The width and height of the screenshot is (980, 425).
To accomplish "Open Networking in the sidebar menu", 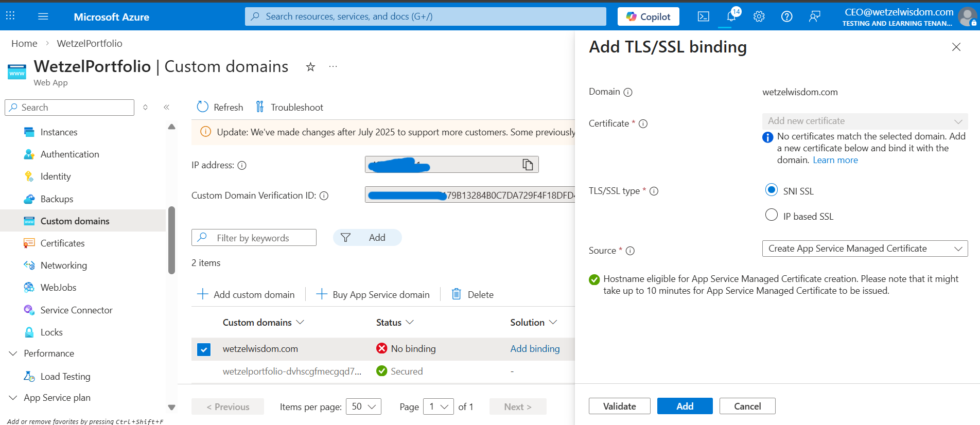I will 63,265.
